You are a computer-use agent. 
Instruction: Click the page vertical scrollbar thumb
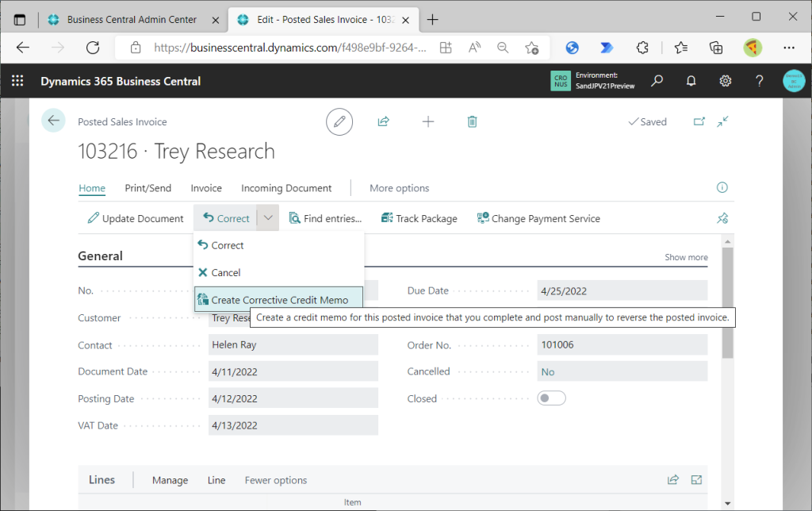click(728, 302)
